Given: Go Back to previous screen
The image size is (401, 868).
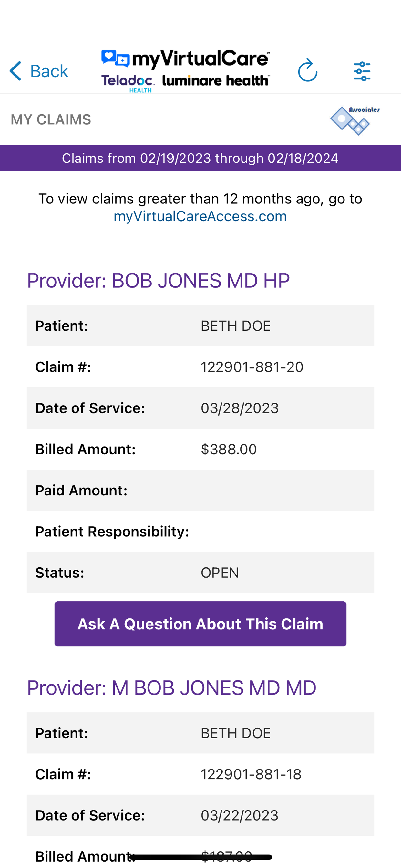Looking at the screenshot, I should [x=39, y=71].
